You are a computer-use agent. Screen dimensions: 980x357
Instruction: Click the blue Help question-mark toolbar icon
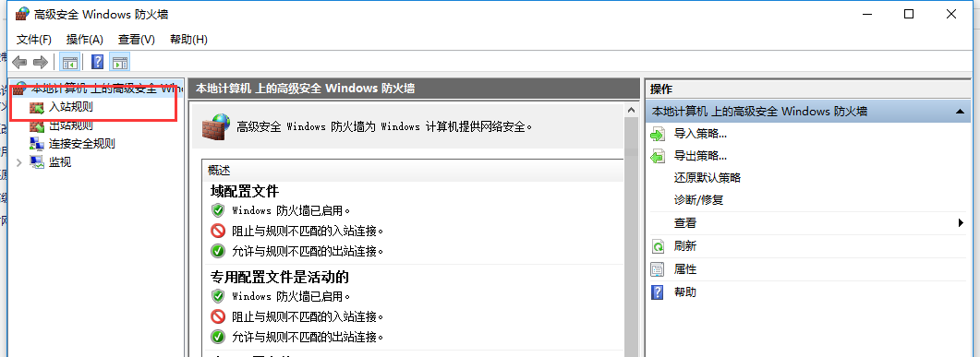point(98,62)
